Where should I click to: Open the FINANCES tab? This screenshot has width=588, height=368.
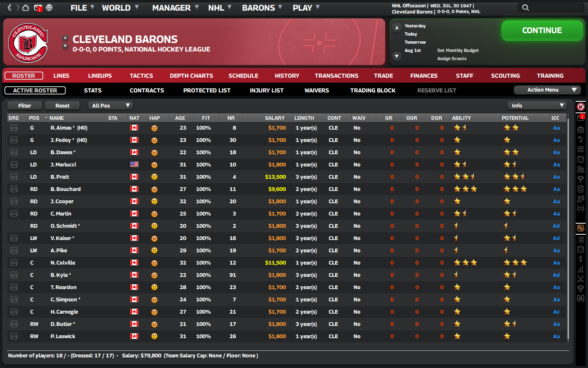click(424, 76)
